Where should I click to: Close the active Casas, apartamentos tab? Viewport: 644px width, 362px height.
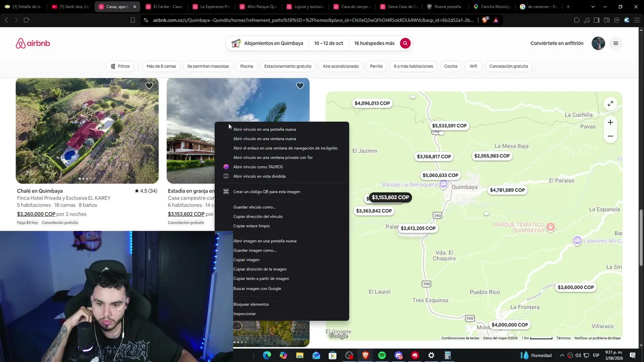[134, 7]
